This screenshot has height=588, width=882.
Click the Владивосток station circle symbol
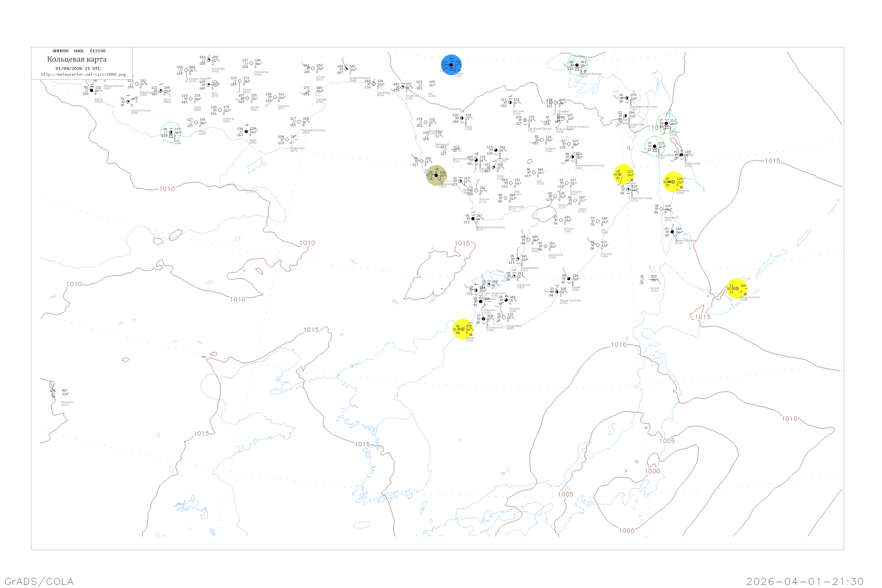(483, 319)
